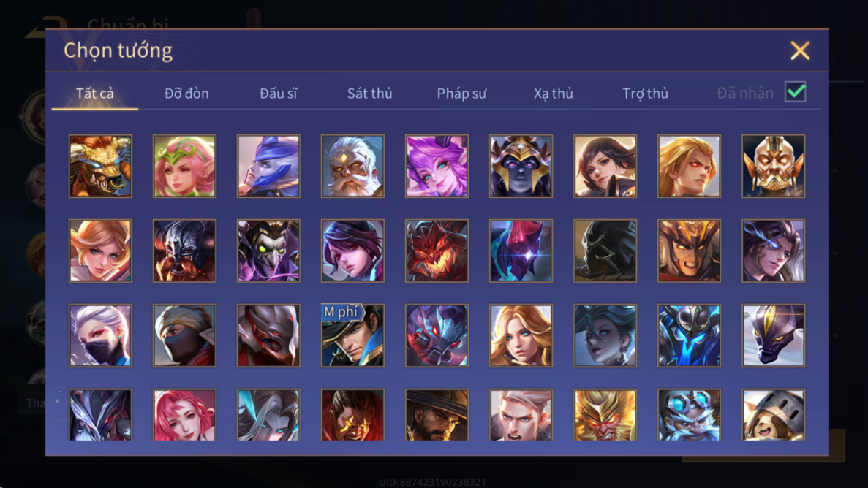Switch to the Đỡ đòn tab
The height and width of the screenshot is (488, 868).
tap(186, 94)
